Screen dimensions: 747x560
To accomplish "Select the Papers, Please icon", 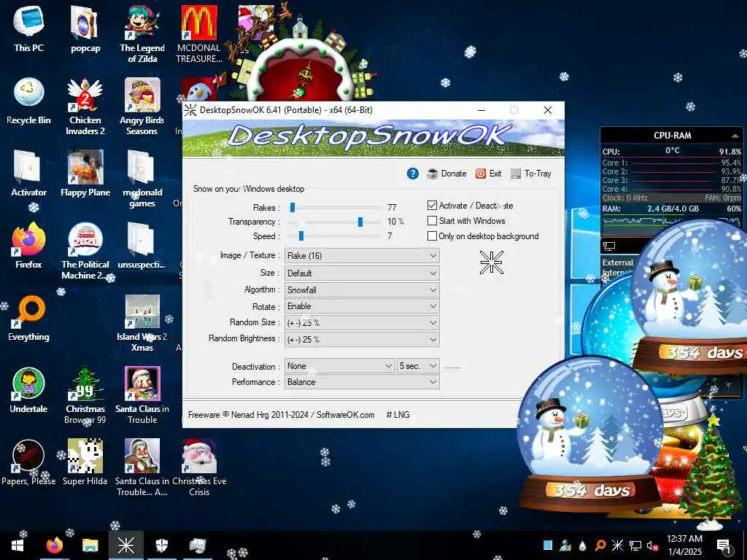I will (28, 462).
